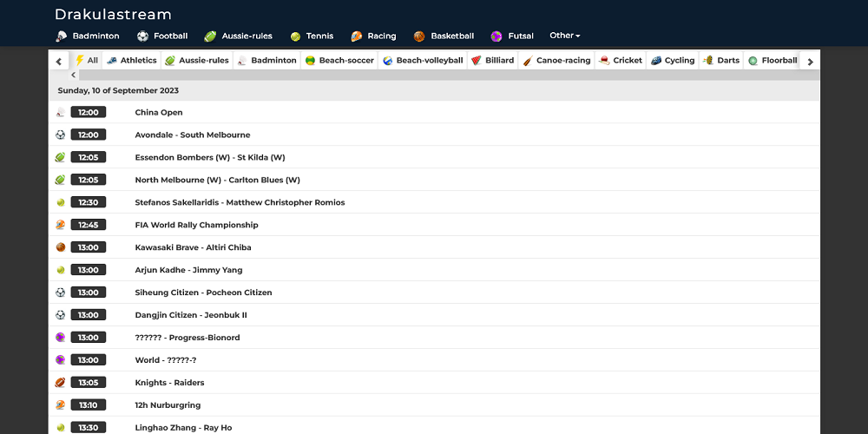The image size is (868, 434).
Task: Open the Futsal link in top navigation
Action: (x=521, y=36)
